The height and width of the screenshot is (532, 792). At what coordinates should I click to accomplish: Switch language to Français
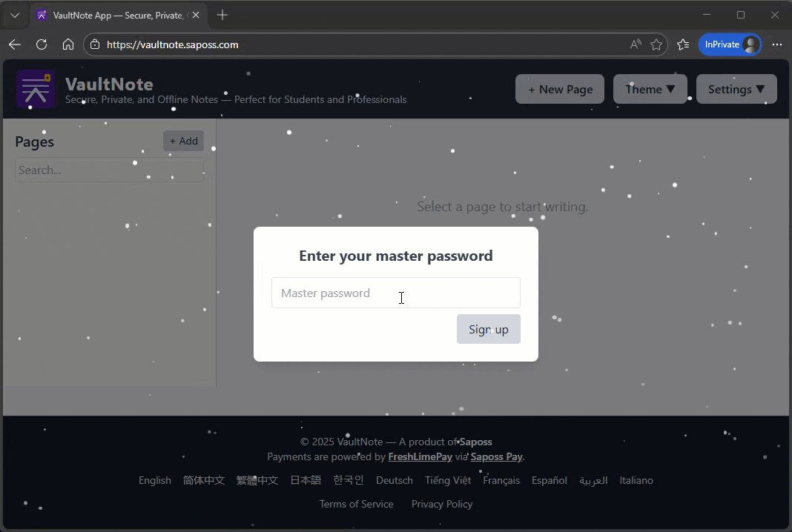tap(501, 481)
